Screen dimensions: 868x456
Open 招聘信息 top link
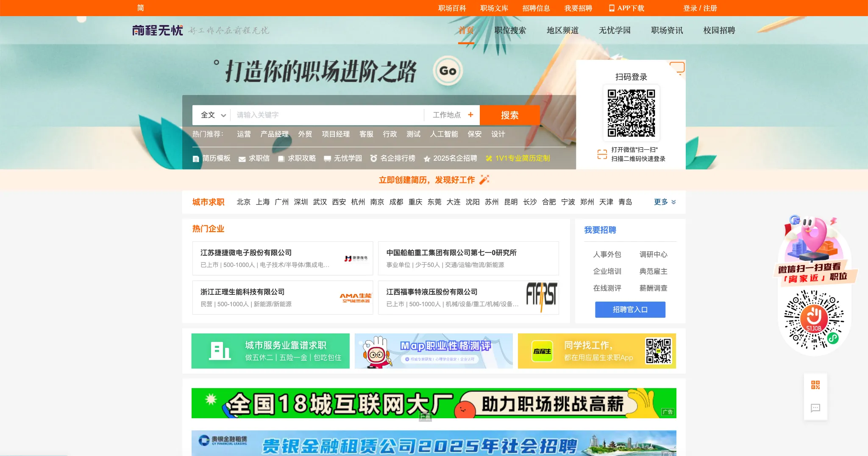[x=536, y=8]
